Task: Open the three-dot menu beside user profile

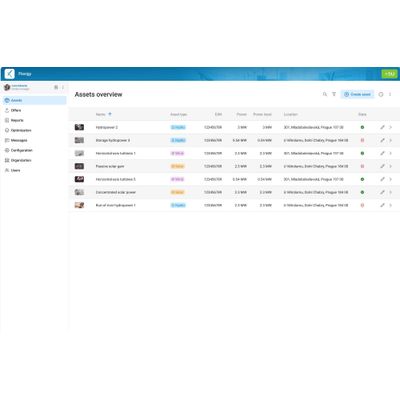Action: point(63,87)
